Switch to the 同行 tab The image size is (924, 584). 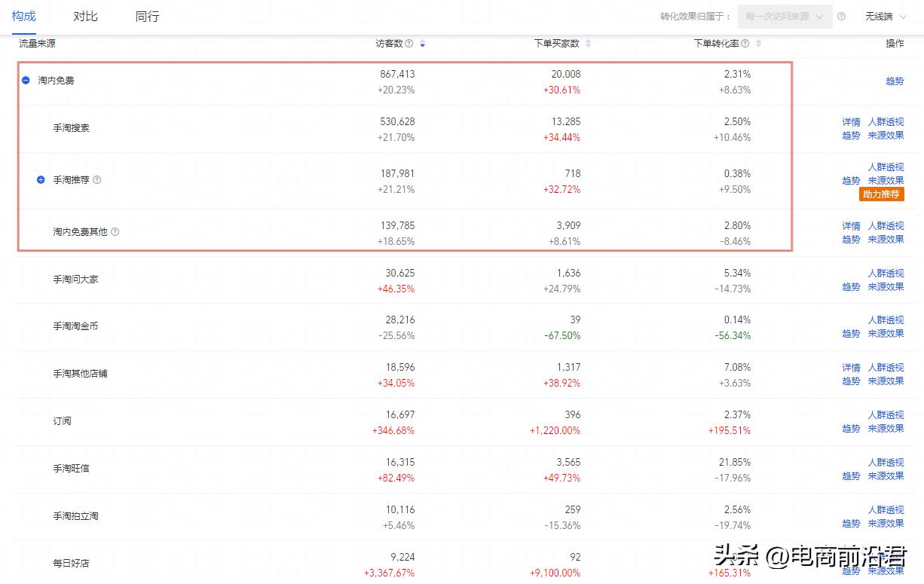pos(147,17)
